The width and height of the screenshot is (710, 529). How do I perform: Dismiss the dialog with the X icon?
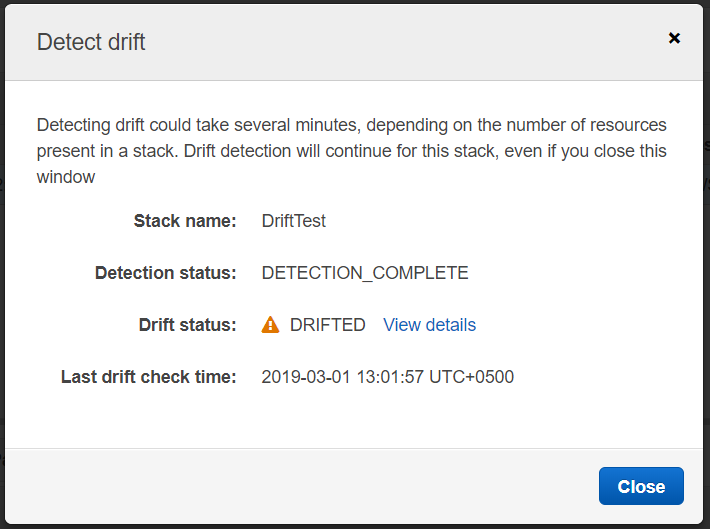click(x=674, y=38)
